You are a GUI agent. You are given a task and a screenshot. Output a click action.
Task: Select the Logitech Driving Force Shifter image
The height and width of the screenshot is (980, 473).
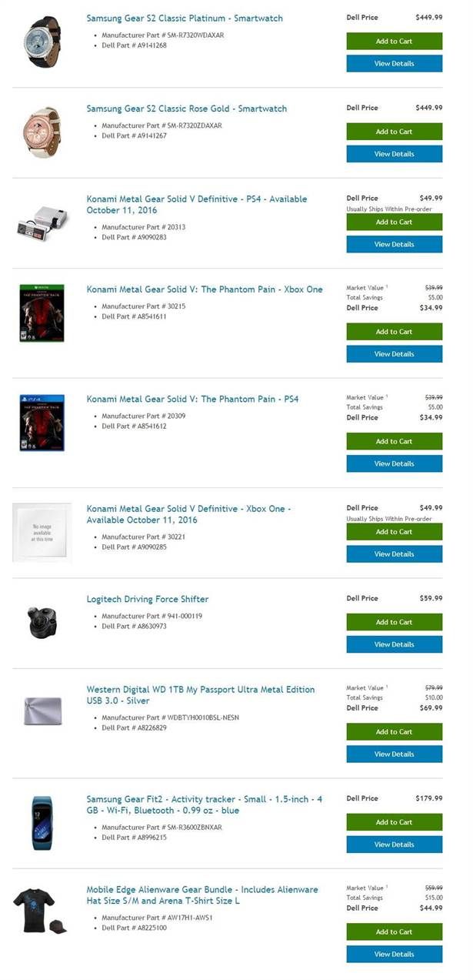tap(42, 621)
